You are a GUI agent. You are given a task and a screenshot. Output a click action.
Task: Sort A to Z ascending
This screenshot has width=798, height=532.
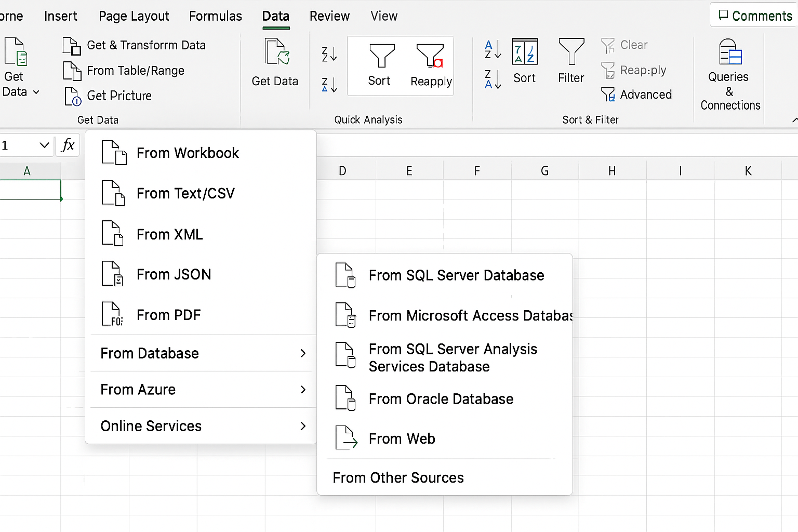(493, 50)
